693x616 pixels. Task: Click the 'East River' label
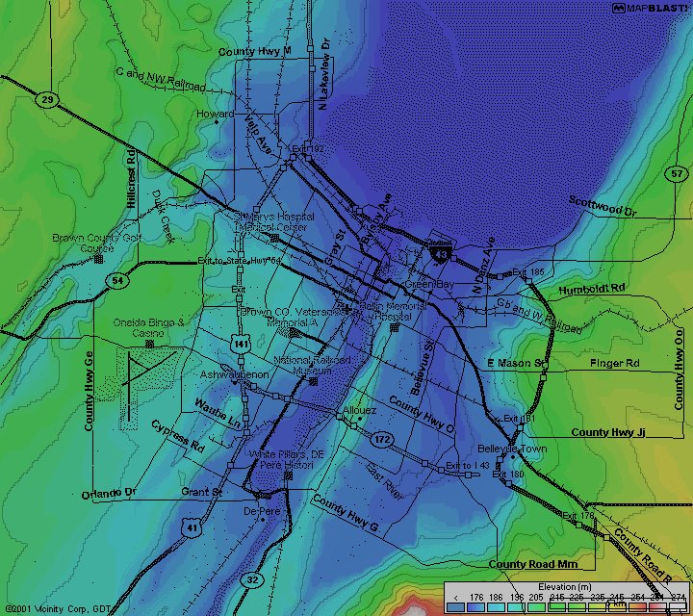(384, 481)
